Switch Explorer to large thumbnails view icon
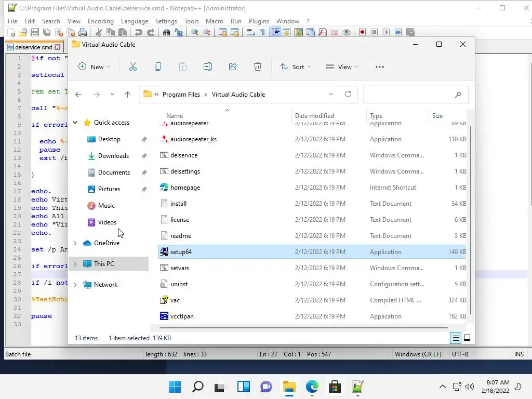Viewport: 532px width, 399px height. pos(467,338)
